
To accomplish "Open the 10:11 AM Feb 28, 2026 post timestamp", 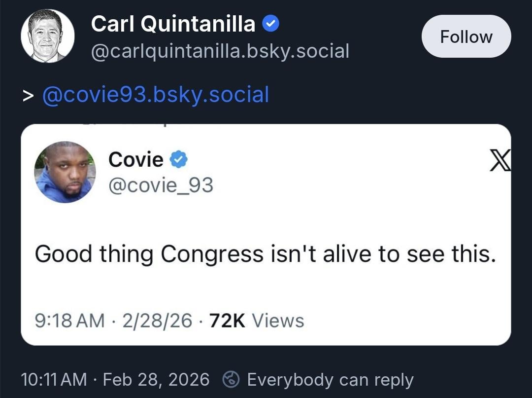I will (115, 380).
